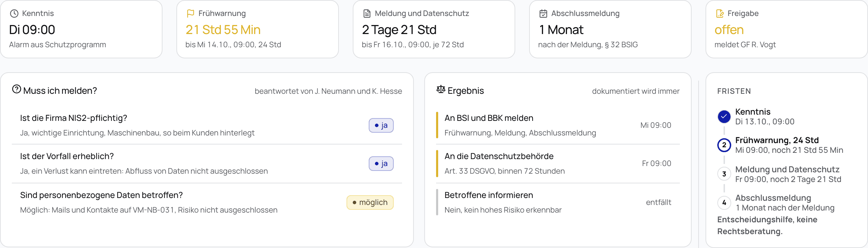The height and width of the screenshot is (248, 868).
Task: Click 'Di 13.10., 09:00' under Kenntnis
Action: coord(765,122)
